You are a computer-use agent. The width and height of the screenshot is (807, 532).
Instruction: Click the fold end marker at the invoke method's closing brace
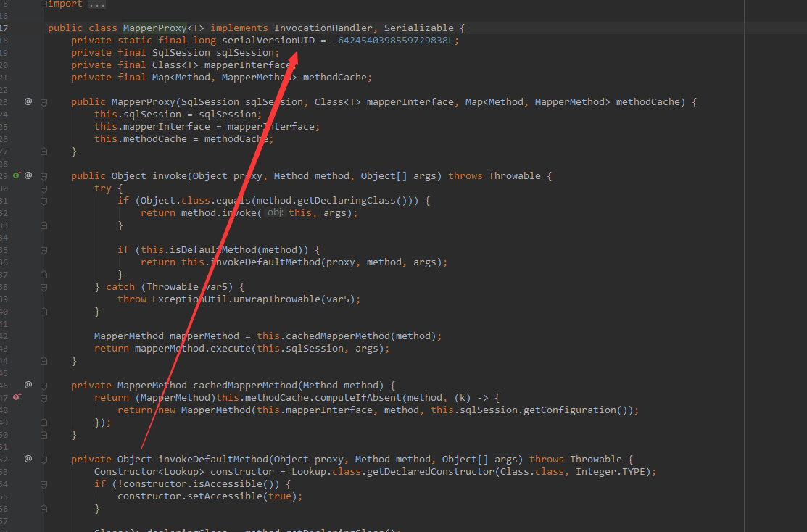pos(44,361)
